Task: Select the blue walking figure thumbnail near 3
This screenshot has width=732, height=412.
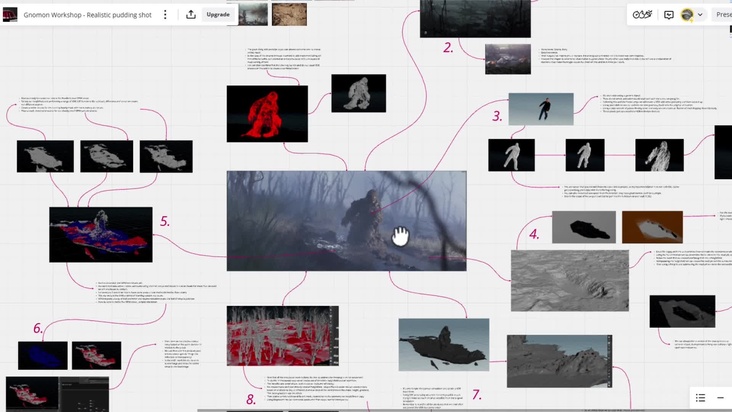Action: pos(540,108)
